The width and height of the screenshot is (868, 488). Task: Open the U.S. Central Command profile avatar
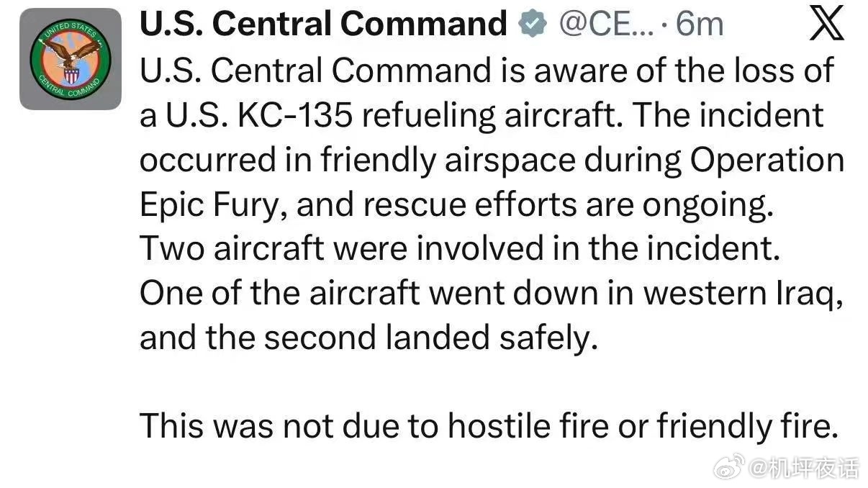[71, 58]
